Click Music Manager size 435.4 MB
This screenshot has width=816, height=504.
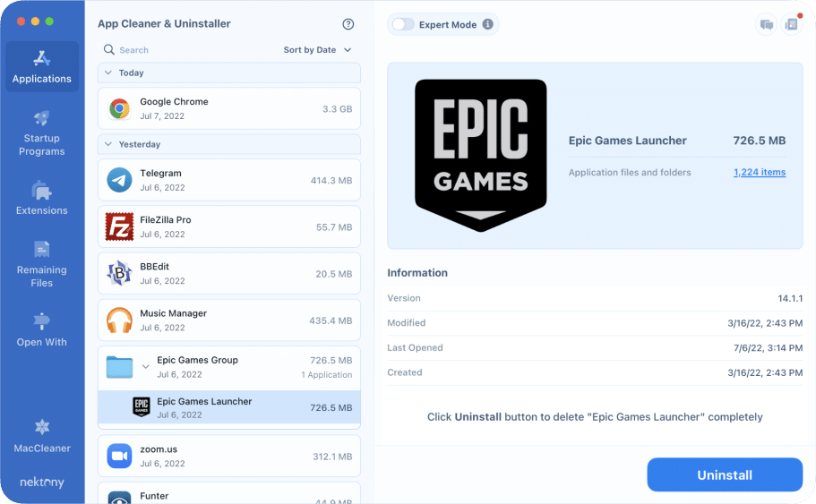point(331,320)
